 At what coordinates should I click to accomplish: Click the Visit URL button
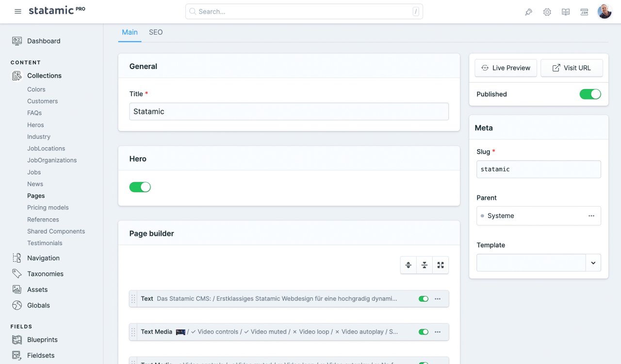(x=572, y=68)
